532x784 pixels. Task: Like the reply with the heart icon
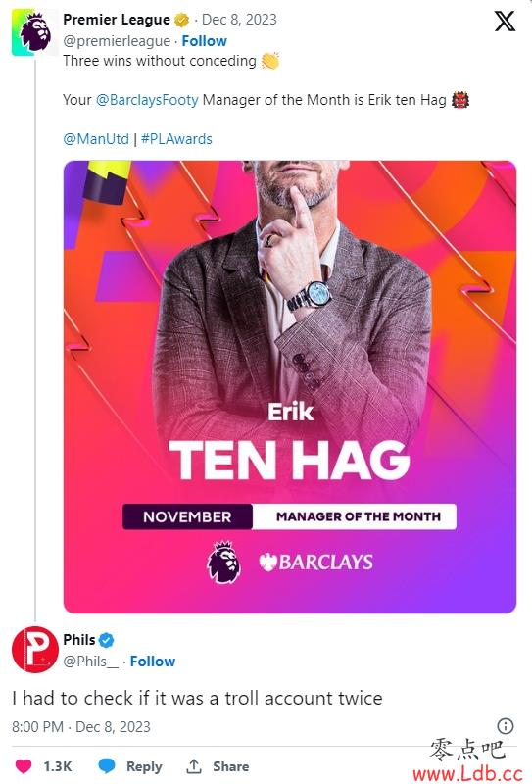(24, 766)
